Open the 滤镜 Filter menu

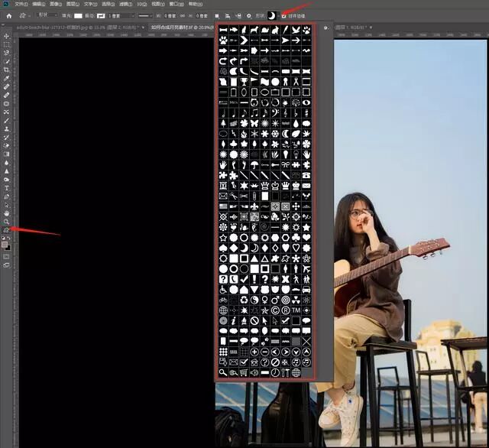pos(125,5)
